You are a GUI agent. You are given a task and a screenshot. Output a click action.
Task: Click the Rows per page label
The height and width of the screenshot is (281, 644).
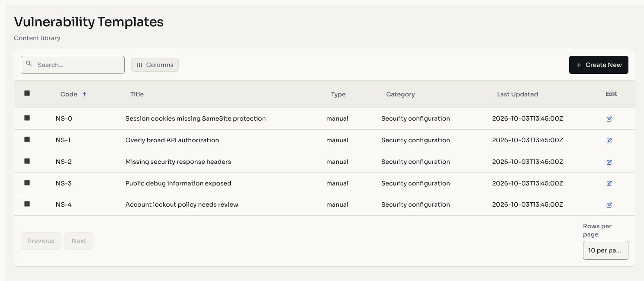coord(597,230)
